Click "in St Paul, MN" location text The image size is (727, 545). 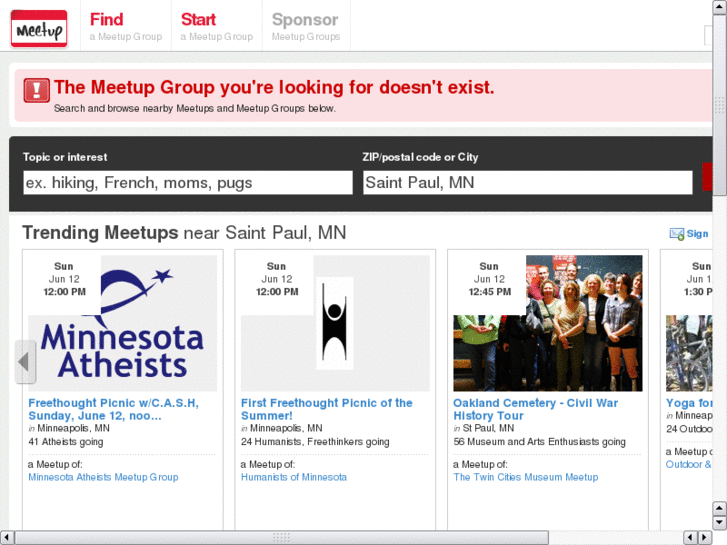point(484,428)
